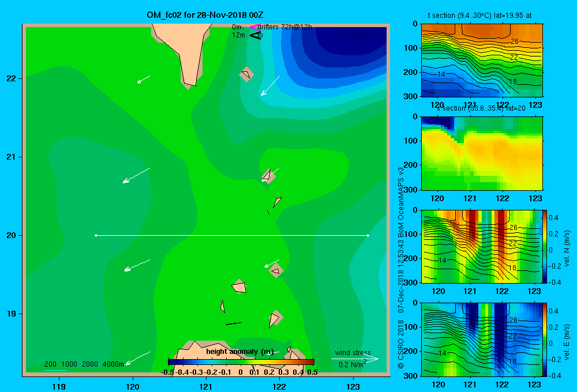Click the vel. E vertical colorbar
This screenshot has width=577, height=392.
tap(545, 340)
